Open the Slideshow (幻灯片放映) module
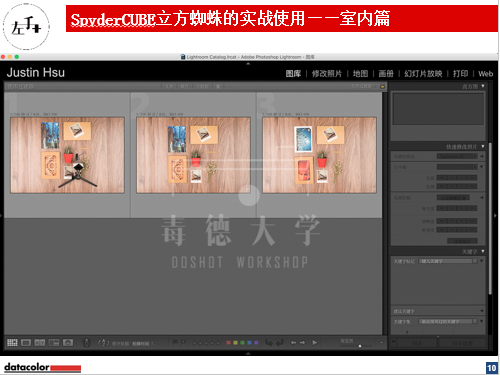Viewport: 500px width, 375px height. [423, 74]
